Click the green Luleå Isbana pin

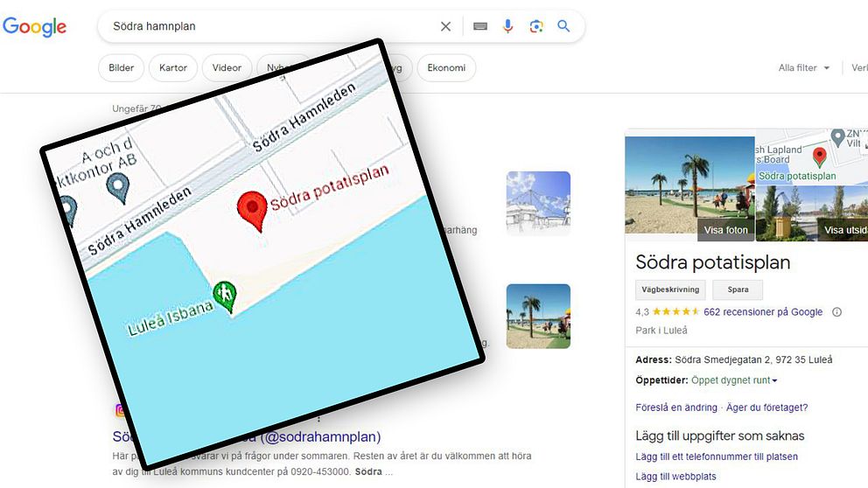click(x=225, y=296)
